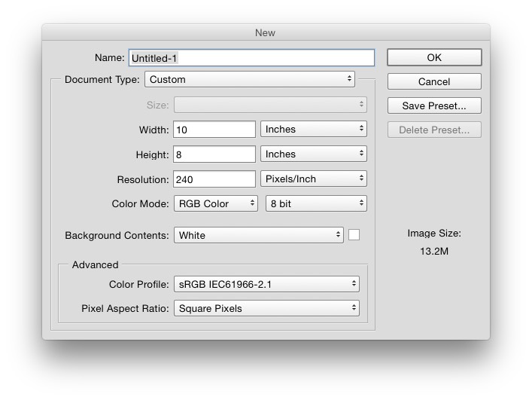Open the Document Type dropdown

250,79
